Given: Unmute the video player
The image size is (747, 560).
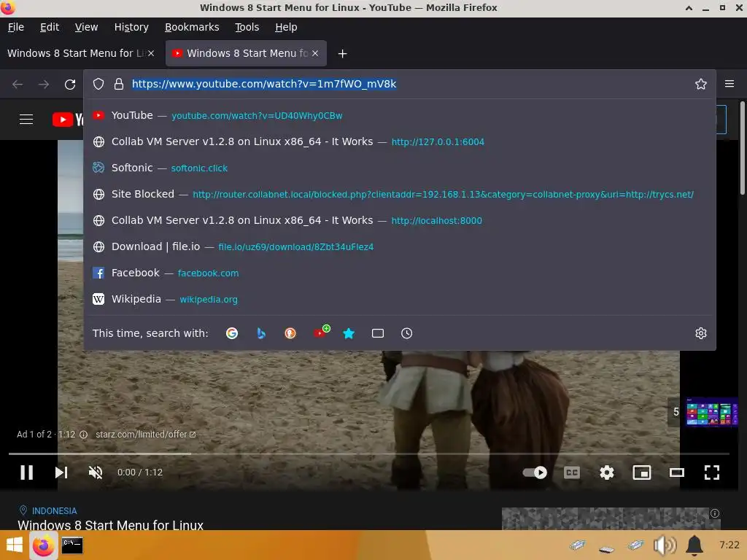Looking at the screenshot, I should click(96, 472).
